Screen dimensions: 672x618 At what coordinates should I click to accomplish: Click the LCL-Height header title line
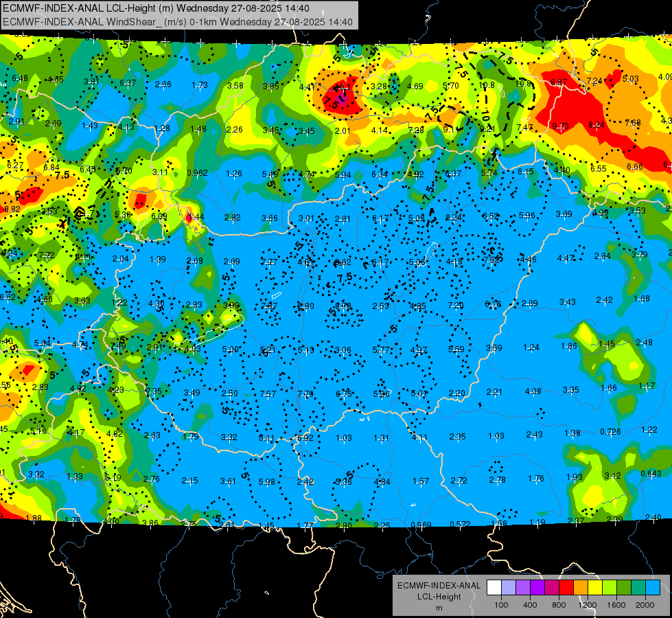(x=157, y=8)
